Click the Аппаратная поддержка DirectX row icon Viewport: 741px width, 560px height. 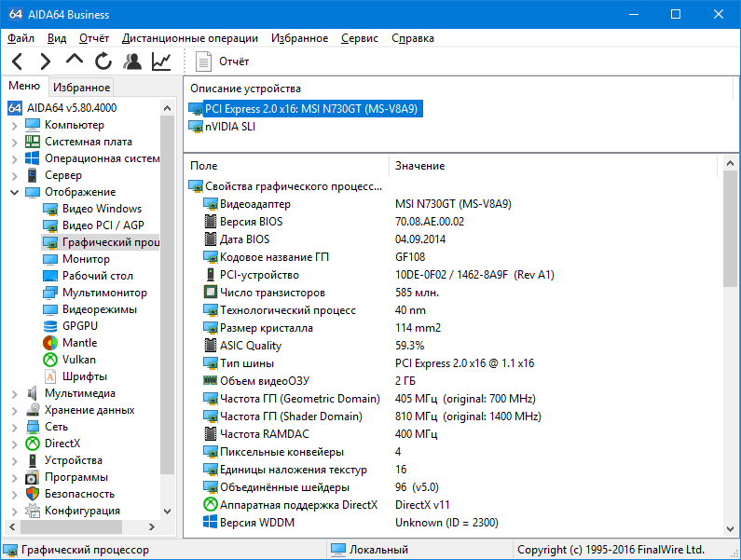[x=210, y=505]
